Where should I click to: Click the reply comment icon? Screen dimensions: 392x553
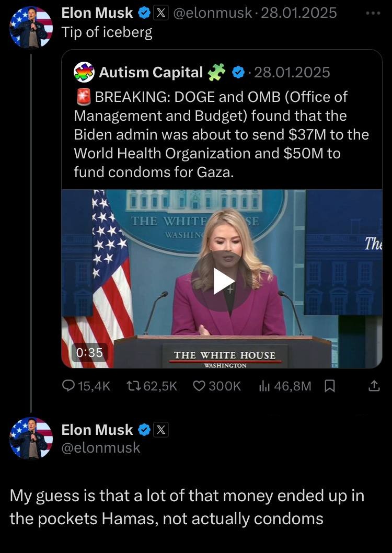(69, 386)
